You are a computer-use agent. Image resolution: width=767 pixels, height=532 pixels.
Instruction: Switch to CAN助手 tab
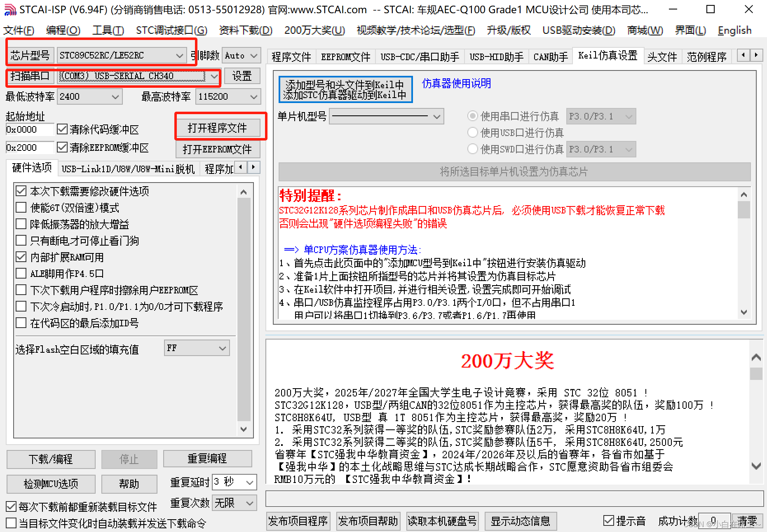tap(550, 57)
